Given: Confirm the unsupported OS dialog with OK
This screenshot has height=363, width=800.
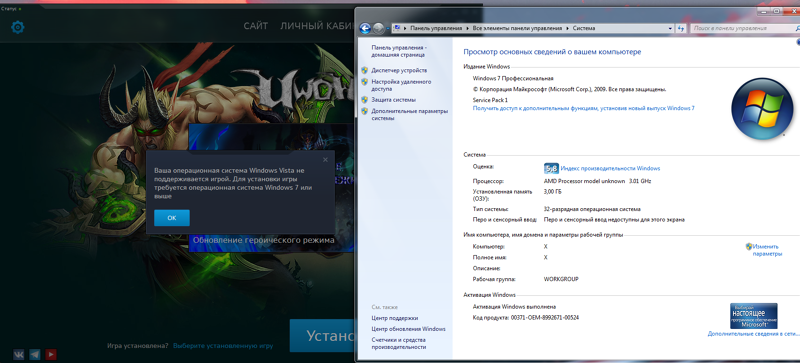Looking at the screenshot, I should [172, 217].
